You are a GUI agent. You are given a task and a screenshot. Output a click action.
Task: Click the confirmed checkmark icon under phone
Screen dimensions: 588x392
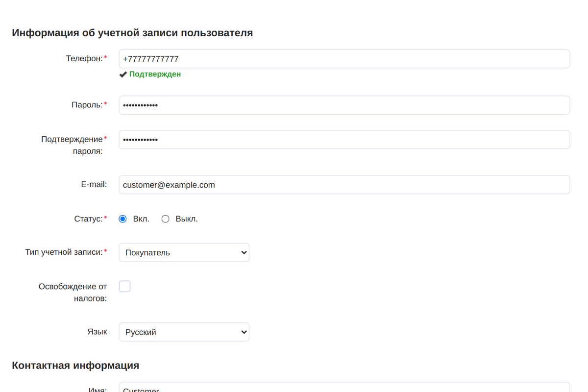(123, 74)
